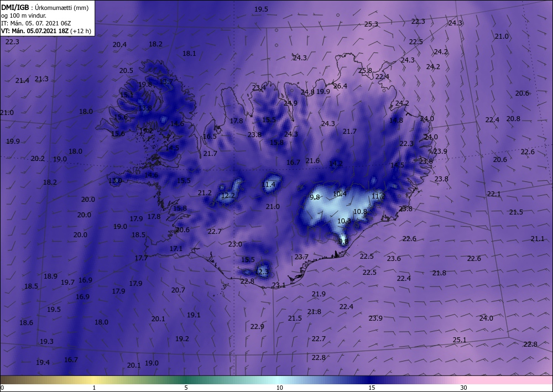Click the 23.6 value in the southeast ocean
The height and width of the screenshot is (392, 553).
pyautogui.click(x=394, y=258)
